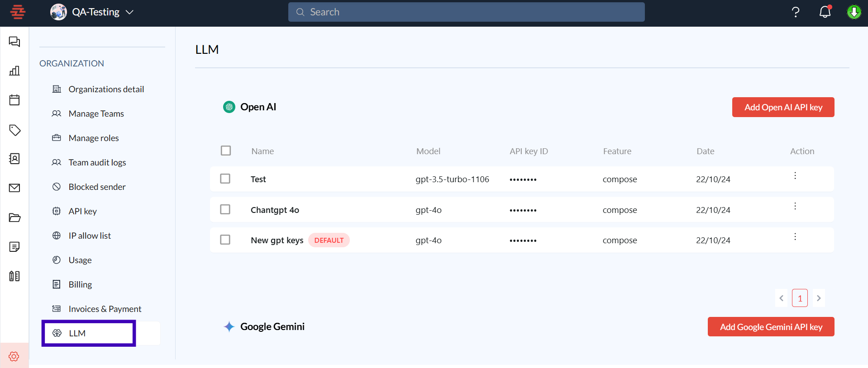Check the box for the Test row
Image resolution: width=868 pixels, height=368 pixels.
pyautogui.click(x=225, y=179)
